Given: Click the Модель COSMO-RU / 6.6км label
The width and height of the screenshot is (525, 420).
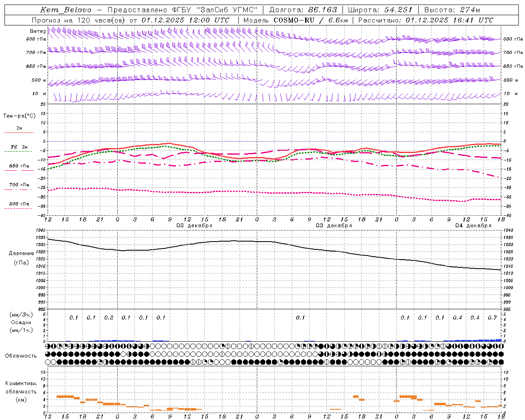Looking at the screenshot, I should point(295,20).
